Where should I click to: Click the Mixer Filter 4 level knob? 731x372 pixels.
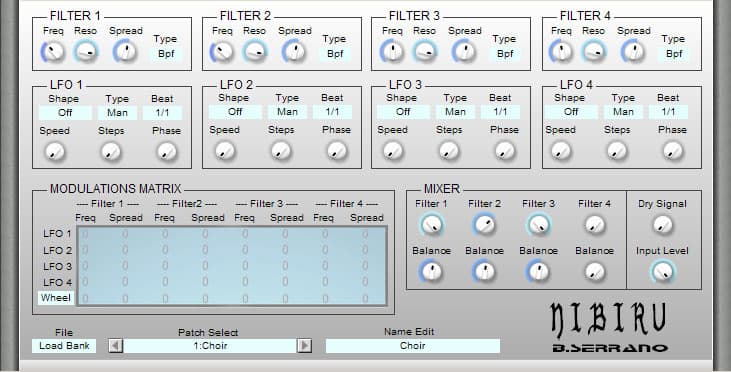[x=594, y=225]
